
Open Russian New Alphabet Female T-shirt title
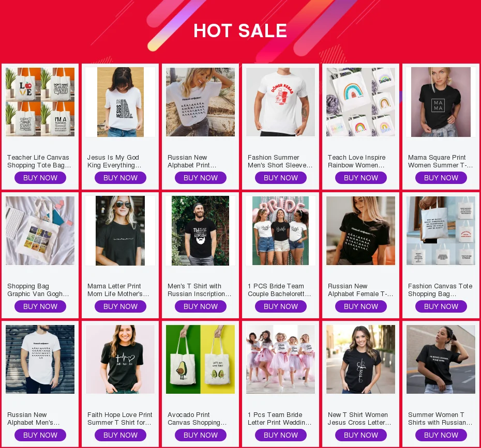[x=360, y=290]
